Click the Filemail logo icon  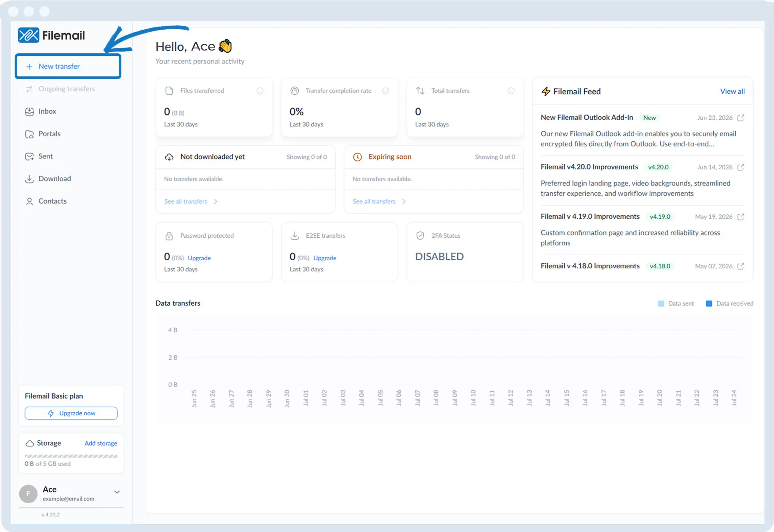[x=29, y=35]
